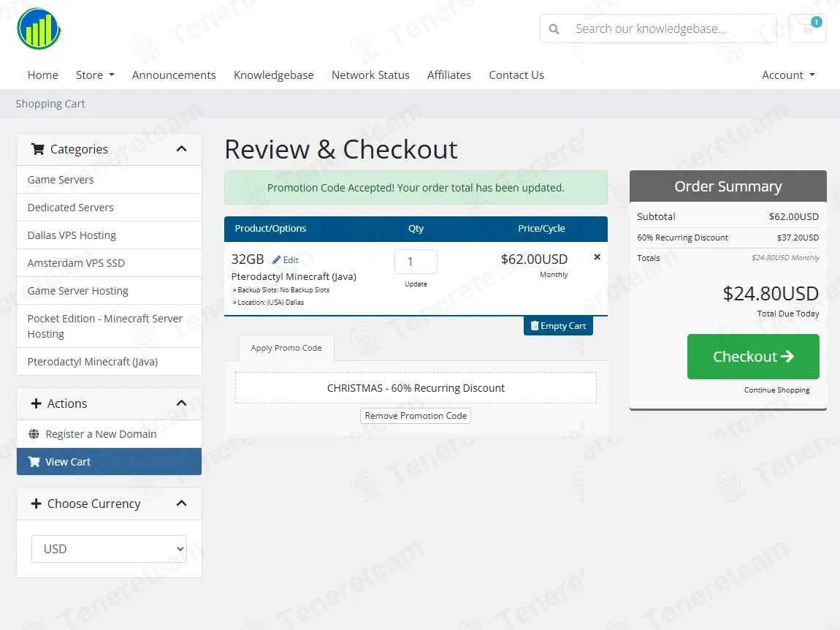Click Remove Promotion Code button
This screenshot has height=630, width=840.
tap(415, 416)
